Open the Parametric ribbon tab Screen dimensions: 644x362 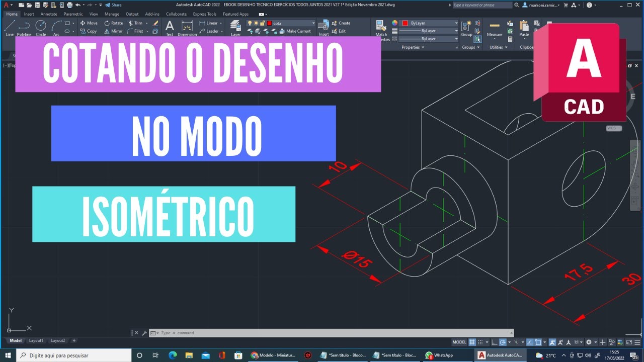point(73,14)
